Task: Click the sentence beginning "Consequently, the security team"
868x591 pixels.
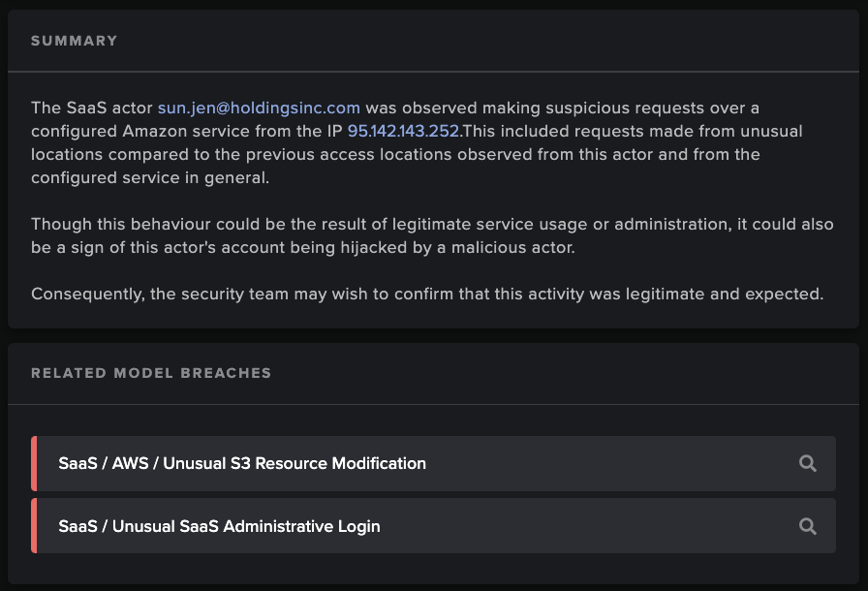Action: click(427, 294)
